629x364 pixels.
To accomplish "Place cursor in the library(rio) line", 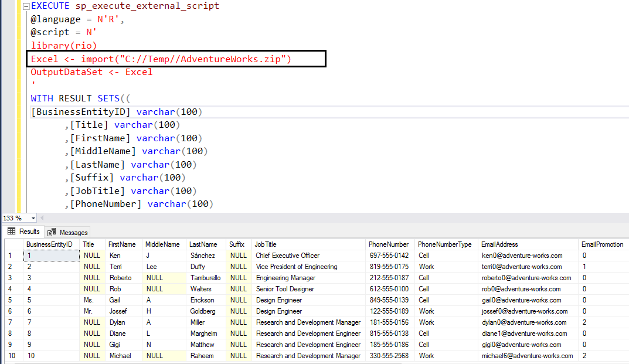I will tap(64, 46).
